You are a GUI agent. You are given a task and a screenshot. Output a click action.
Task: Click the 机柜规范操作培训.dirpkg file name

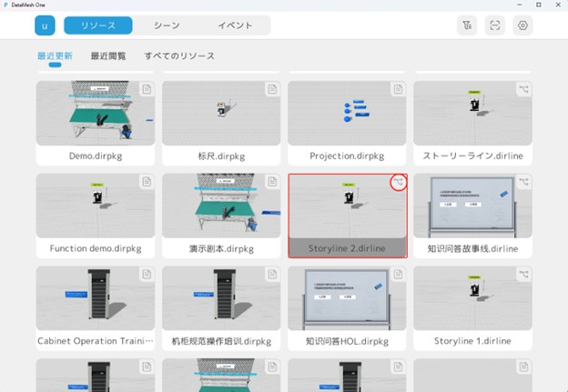221,341
